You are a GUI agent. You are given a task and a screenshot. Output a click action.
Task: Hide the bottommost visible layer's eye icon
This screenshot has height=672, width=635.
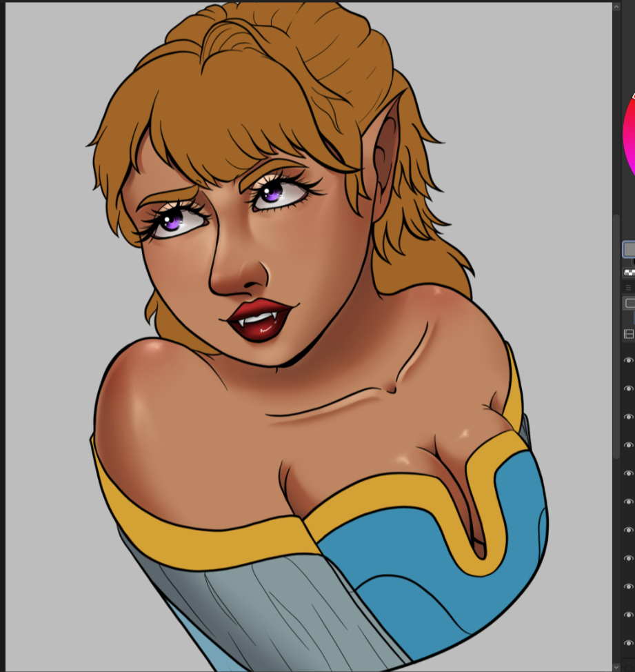click(x=628, y=644)
